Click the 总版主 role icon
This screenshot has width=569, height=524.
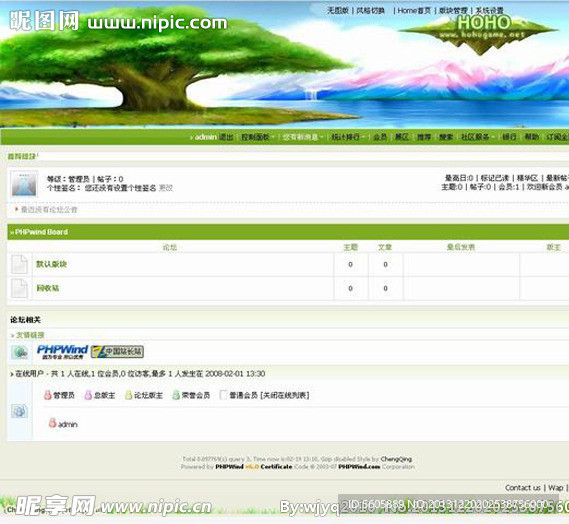click(x=88, y=395)
